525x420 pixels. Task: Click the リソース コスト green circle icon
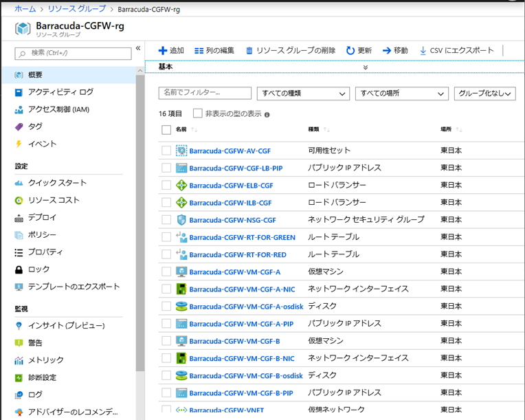19,200
